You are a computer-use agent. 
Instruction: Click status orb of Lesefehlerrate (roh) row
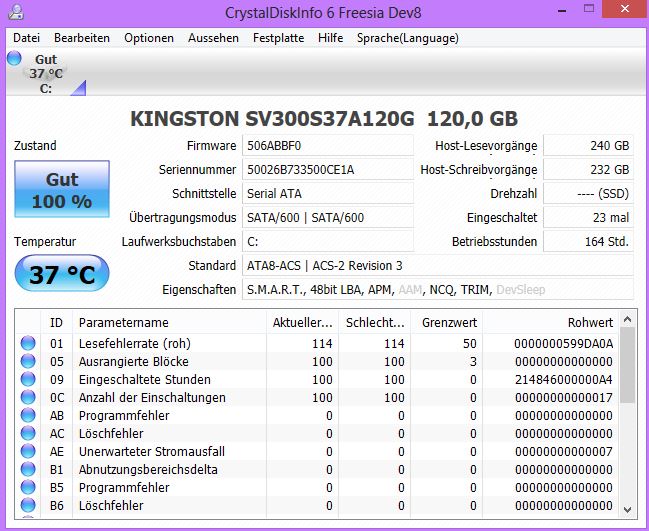point(28,343)
